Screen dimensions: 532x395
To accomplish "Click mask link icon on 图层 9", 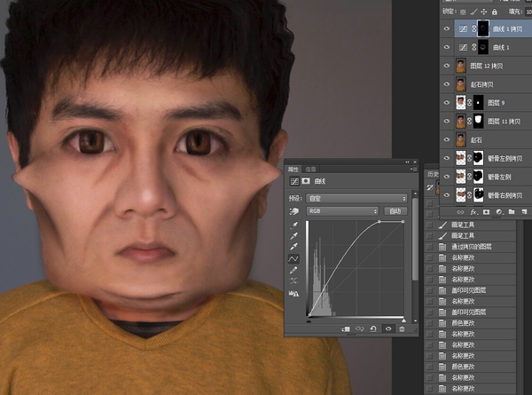I will pos(470,103).
